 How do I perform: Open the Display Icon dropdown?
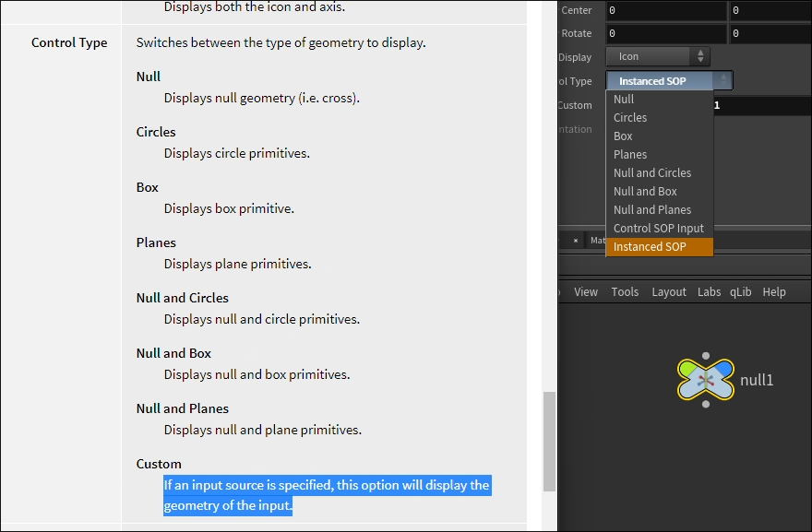(x=658, y=56)
